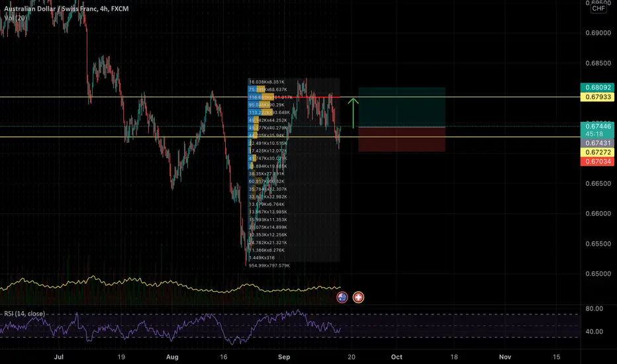Image resolution: width=617 pixels, height=364 pixels.
Task: Click the Australian Dollar / Swiss Franc title
Action: point(50,9)
